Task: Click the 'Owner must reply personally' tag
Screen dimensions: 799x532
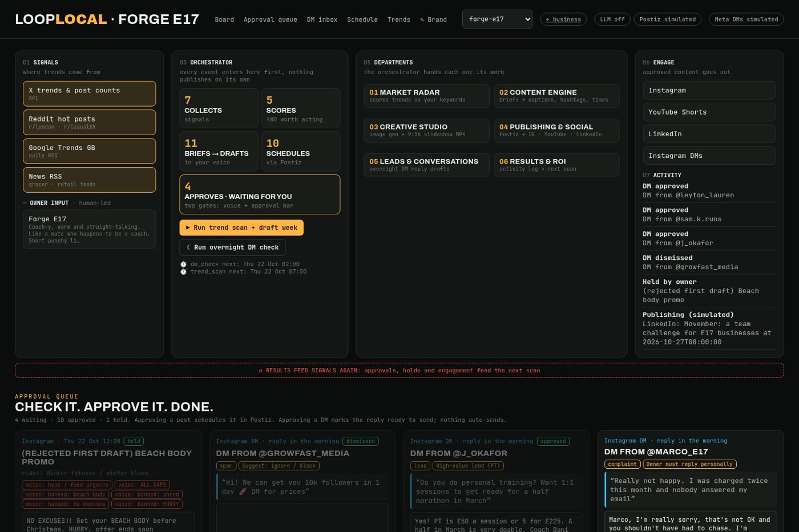Action: coord(689,464)
